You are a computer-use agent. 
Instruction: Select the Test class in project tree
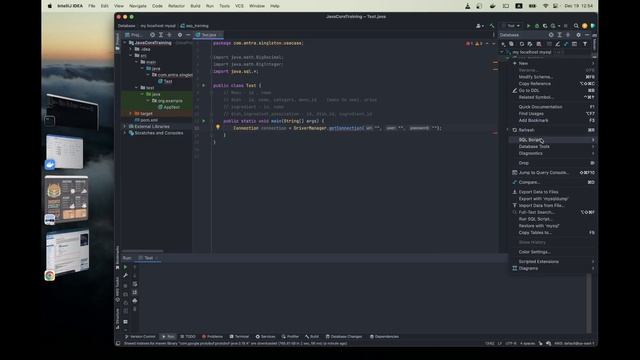point(165,82)
